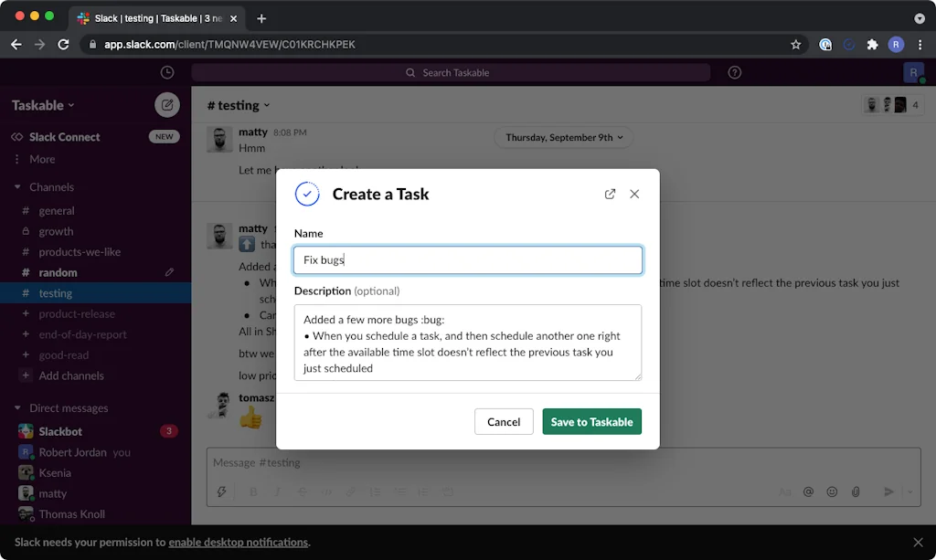Click the compose new message pencil icon
This screenshot has height=560, width=936.
[x=166, y=104]
